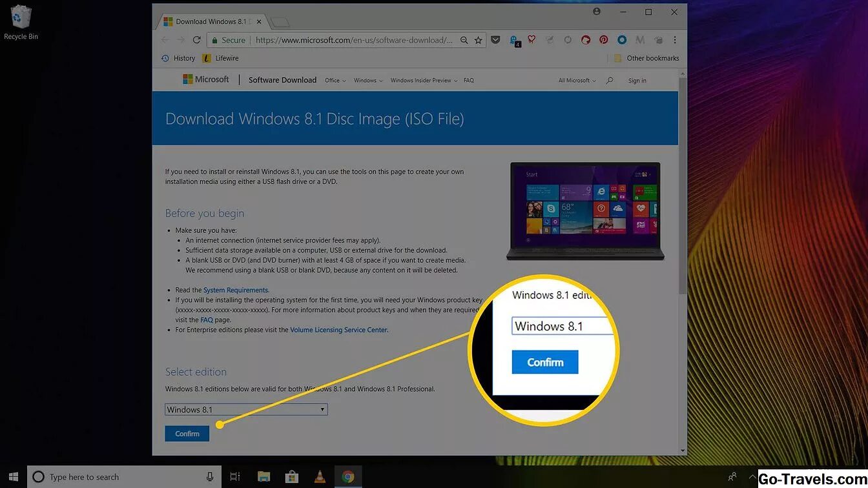The height and width of the screenshot is (488, 868).
Task: Reload the page in Chrome
Action: [197, 40]
